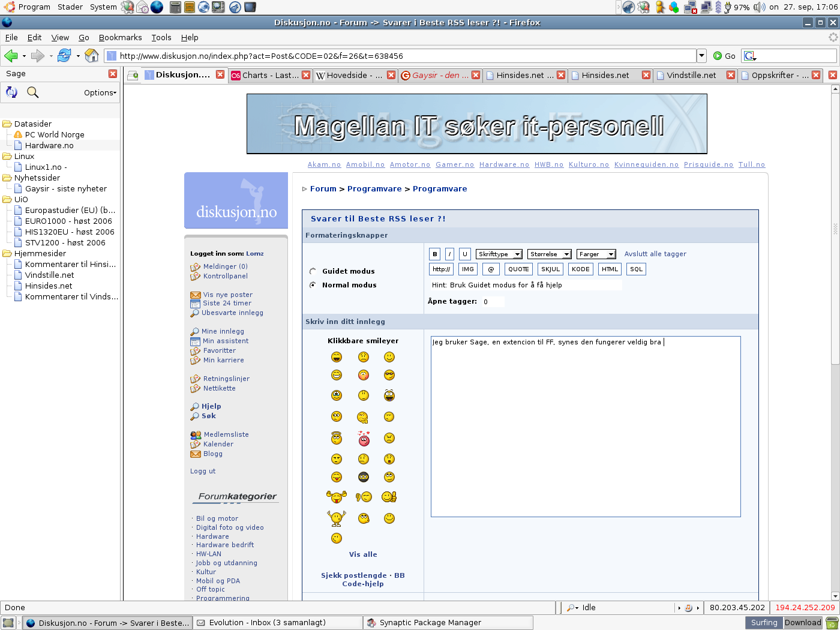Apply underline formatting button U
The image size is (840, 630).
tap(464, 254)
